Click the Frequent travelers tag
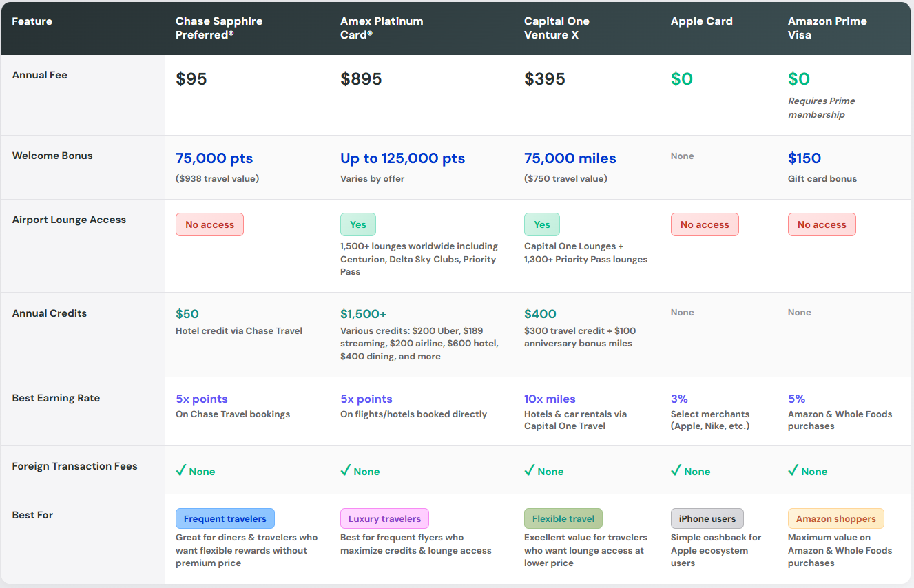This screenshot has height=588, width=914. coord(225,518)
